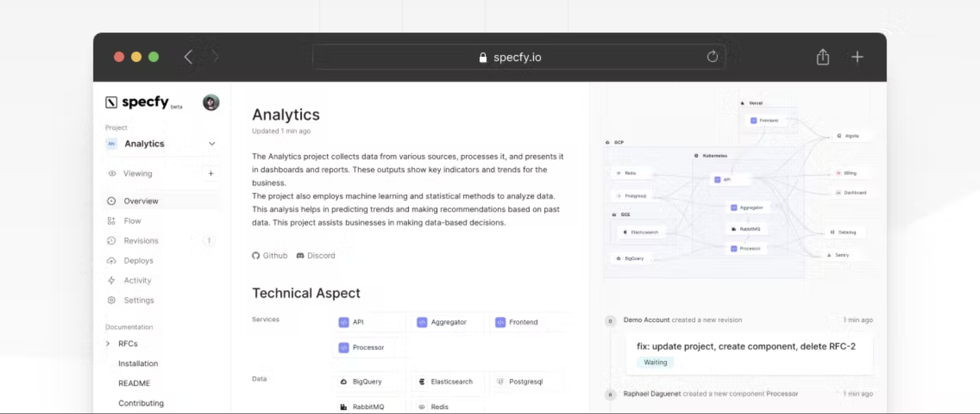Select the Postgresql node in the flow graph
This screenshot has width=980, height=414.
pyautogui.click(x=632, y=196)
